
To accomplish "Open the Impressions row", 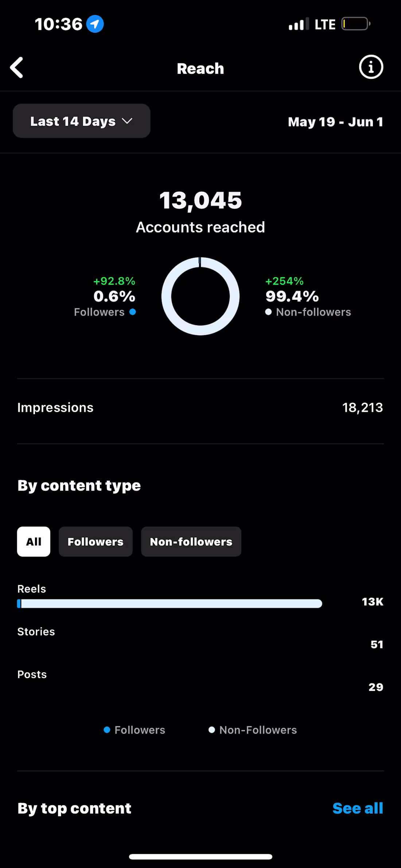I will pyautogui.click(x=200, y=407).
